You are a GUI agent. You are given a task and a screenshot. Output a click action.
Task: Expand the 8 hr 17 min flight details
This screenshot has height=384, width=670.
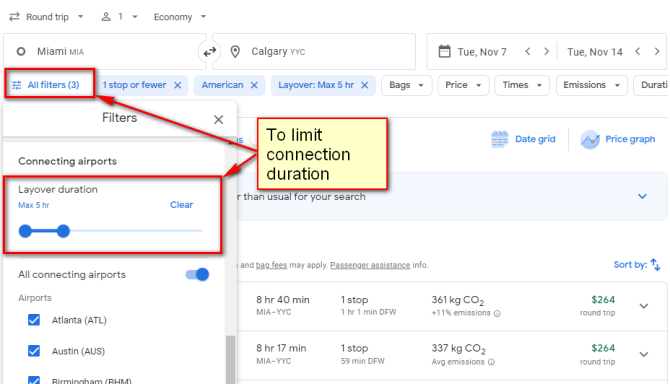pyautogui.click(x=644, y=354)
